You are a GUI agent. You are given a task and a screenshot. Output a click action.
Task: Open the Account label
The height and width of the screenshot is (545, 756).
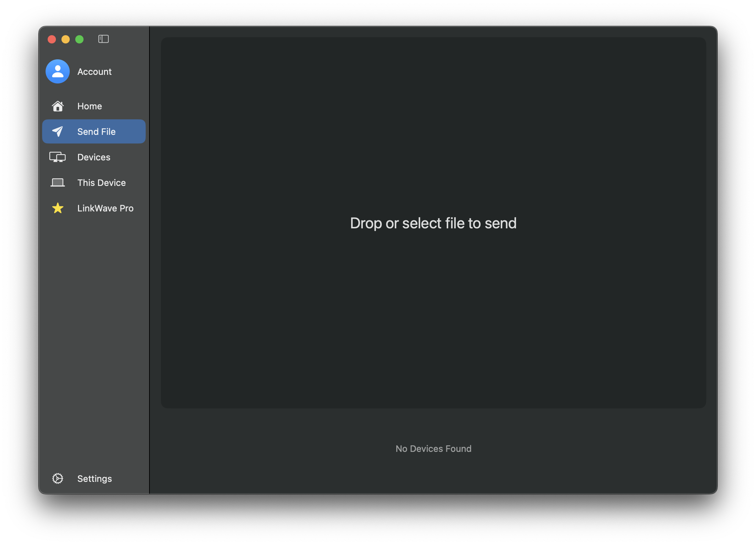[94, 72]
